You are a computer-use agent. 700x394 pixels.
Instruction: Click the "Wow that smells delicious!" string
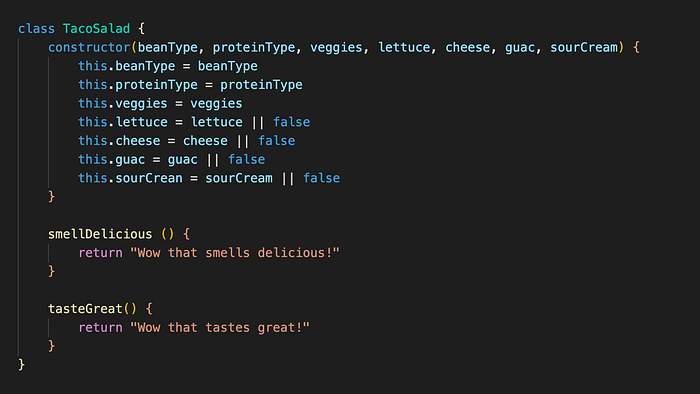point(235,253)
